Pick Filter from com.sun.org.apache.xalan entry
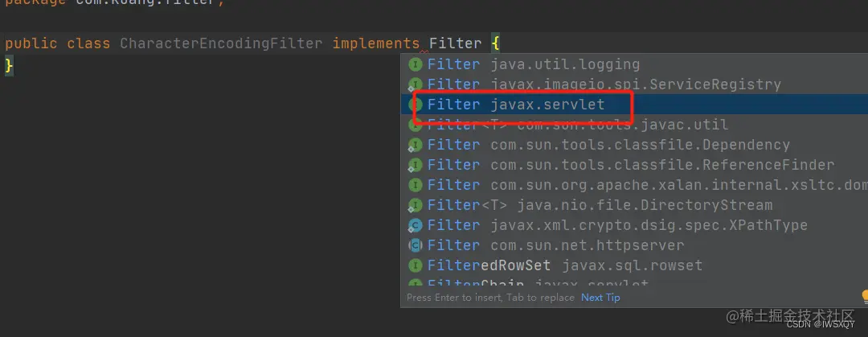This screenshot has height=337, width=868. point(634,184)
